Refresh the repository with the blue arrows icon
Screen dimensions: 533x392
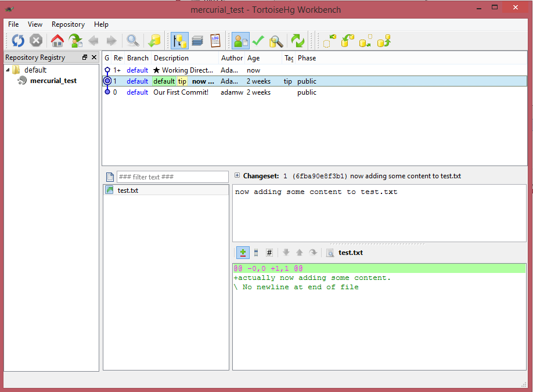click(x=17, y=41)
